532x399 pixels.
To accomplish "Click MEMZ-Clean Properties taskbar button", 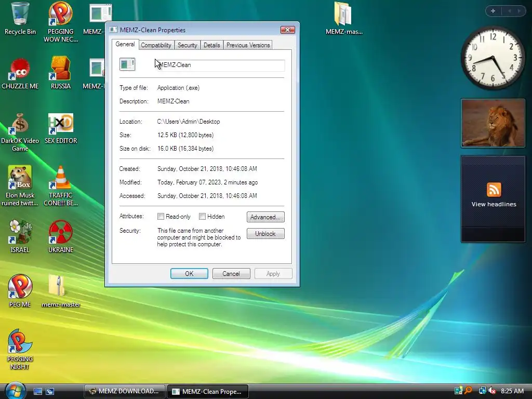I will click(208, 391).
